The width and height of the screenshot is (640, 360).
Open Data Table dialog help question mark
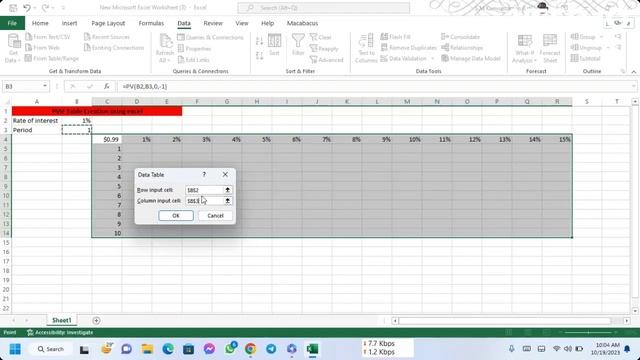(204, 174)
